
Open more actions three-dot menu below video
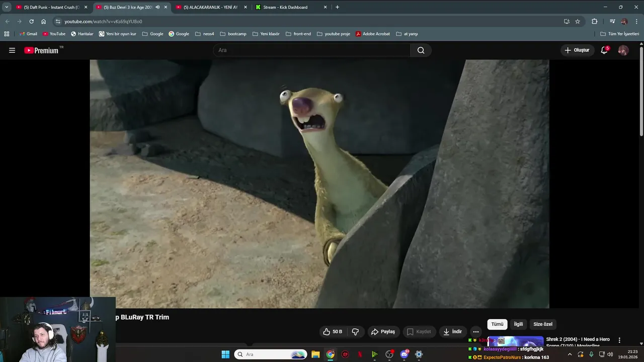coord(475,332)
